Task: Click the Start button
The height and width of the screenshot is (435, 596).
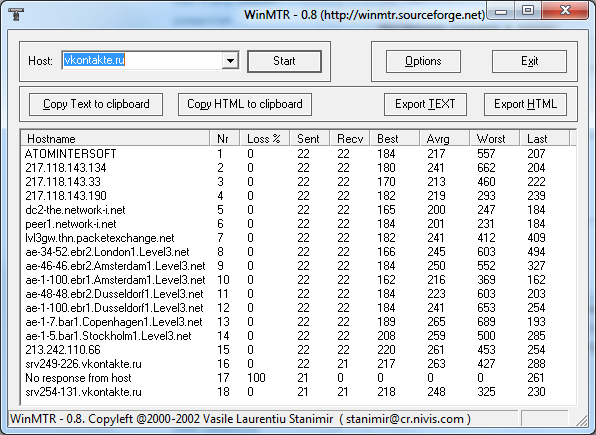Action: pyautogui.click(x=284, y=61)
